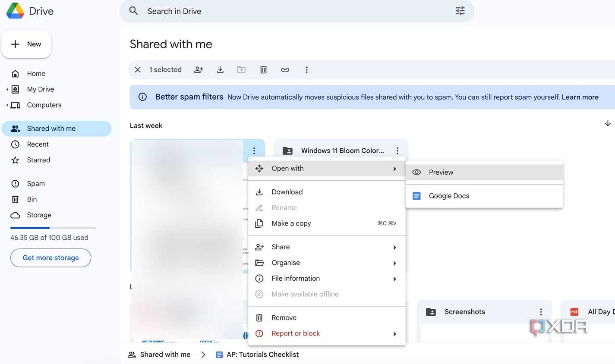Screen dimensions: 615x364
Task: Click the move-to-folder toolbar icon
Action: (241, 70)
